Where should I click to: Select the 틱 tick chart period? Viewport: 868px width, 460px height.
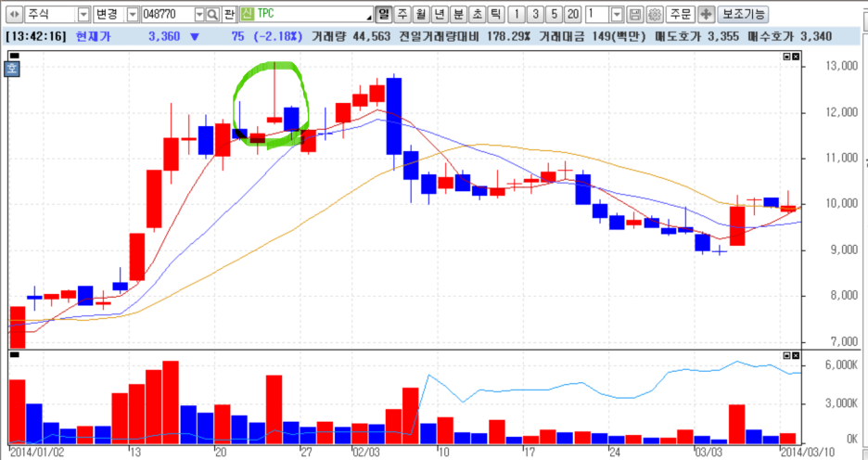(495, 15)
